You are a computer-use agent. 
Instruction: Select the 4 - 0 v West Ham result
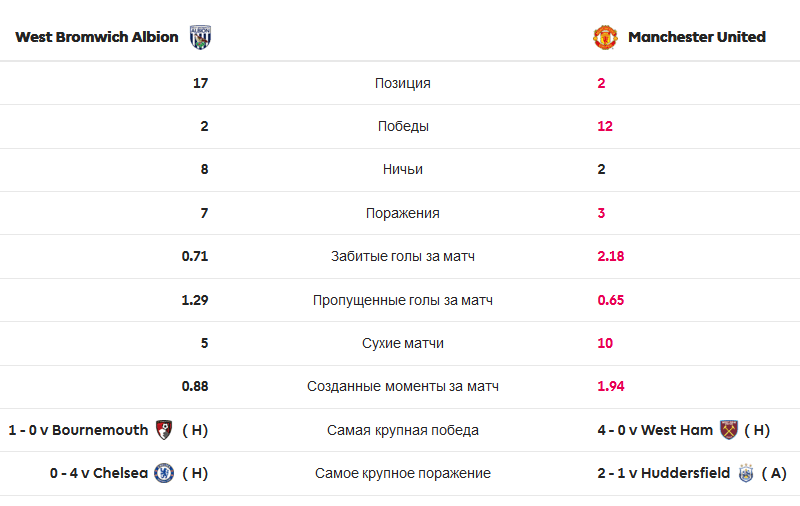tap(655, 430)
